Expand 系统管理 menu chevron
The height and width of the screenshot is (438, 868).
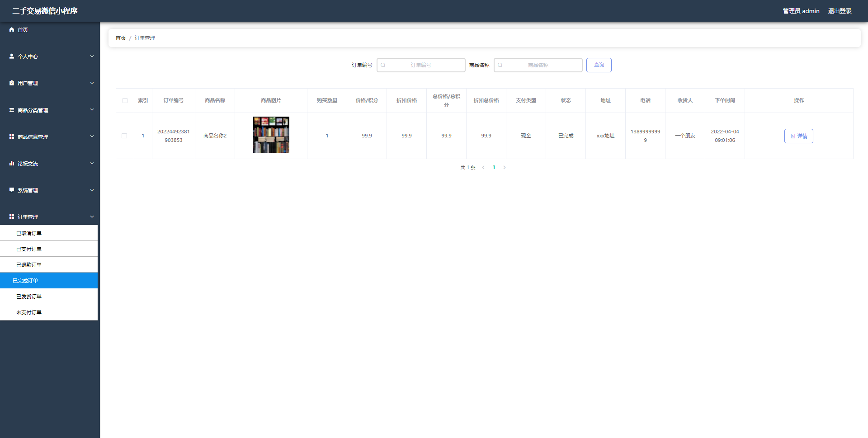point(92,190)
